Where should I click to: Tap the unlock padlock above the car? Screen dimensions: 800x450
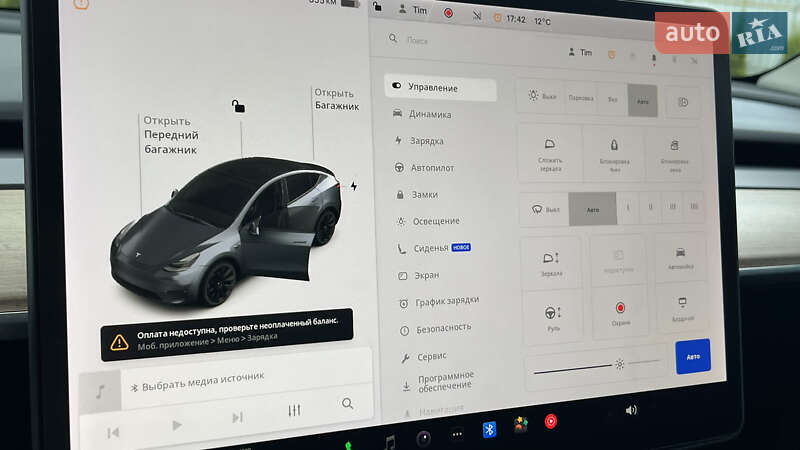(238, 106)
